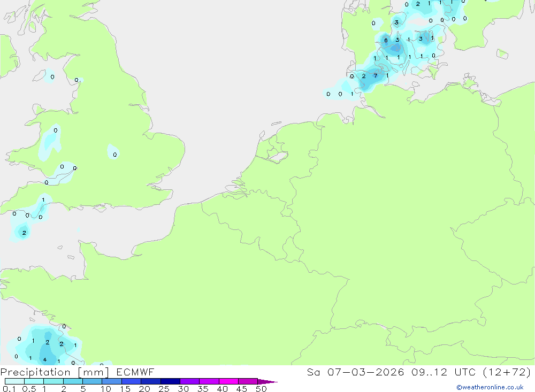
Task: Click the forecast offset '(12+72)'
Action: click(507, 372)
